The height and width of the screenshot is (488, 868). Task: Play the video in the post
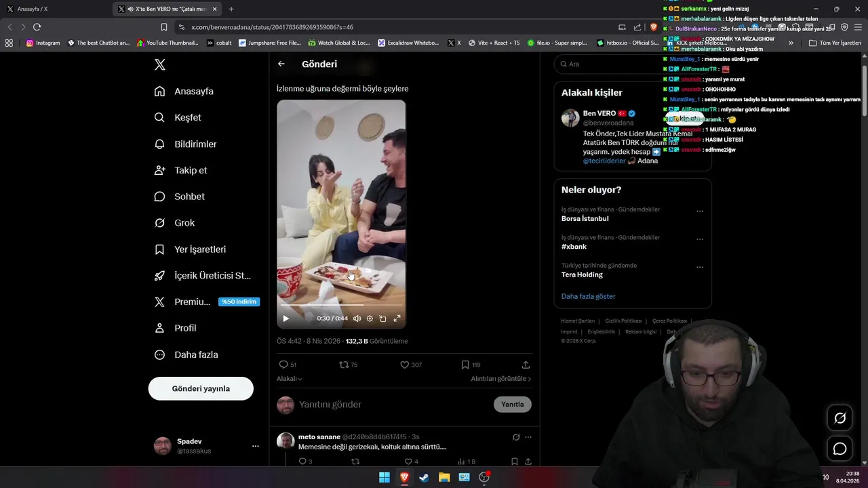[285, 319]
